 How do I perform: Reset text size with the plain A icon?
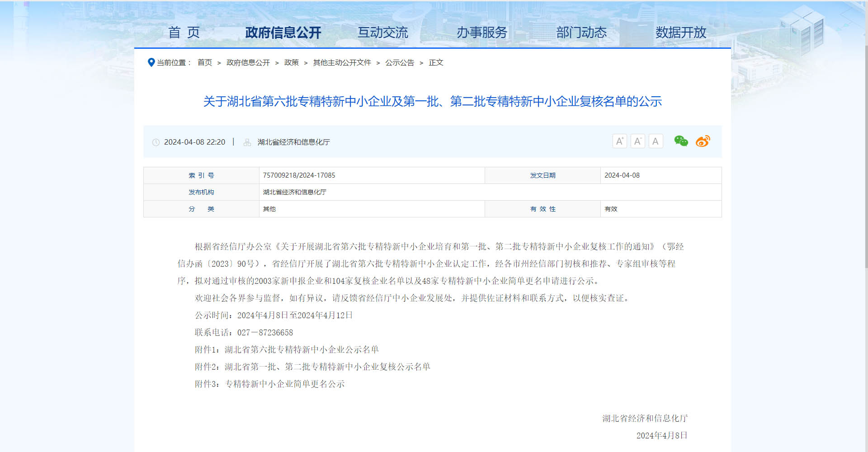click(656, 141)
